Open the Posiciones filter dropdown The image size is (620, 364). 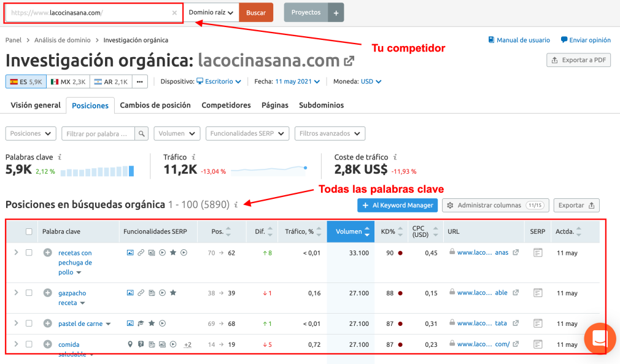click(x=31, y=134)
